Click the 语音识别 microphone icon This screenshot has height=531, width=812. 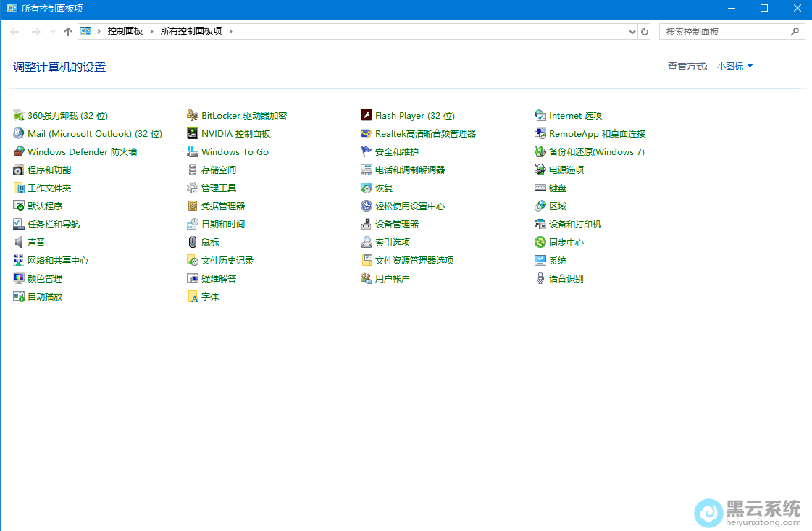tap(540, 278)
